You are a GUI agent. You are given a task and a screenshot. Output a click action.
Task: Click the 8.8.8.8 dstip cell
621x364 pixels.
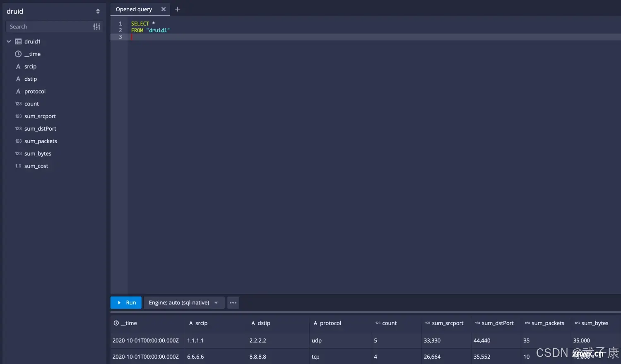click(x=278, y=357)
